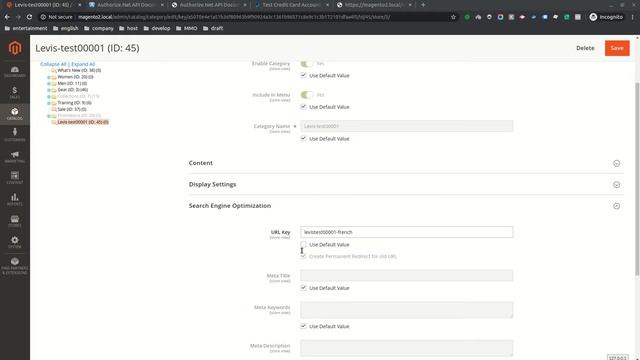Uncheck Use Default Value under Enable Category
This screenshot has width=640, height=360.
(x=303, y=75)
